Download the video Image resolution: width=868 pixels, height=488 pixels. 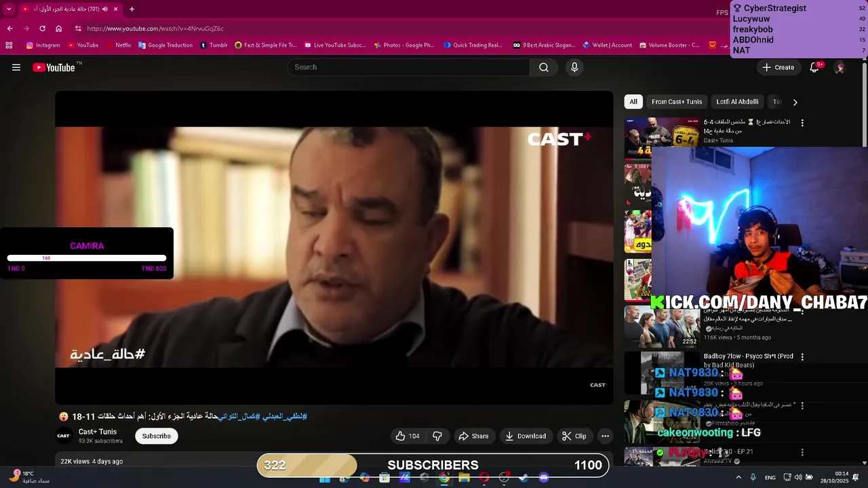click(526, 436)
